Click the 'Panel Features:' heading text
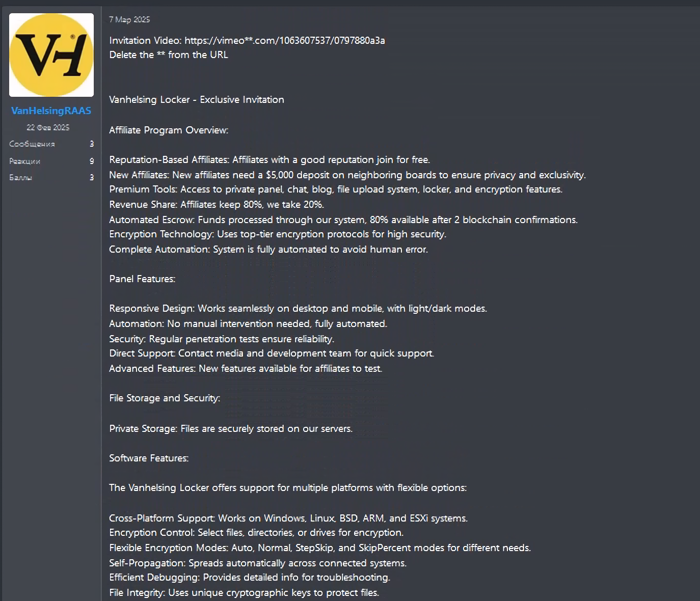The width and height of the screenshot is (700, 601). coord(142,279)
